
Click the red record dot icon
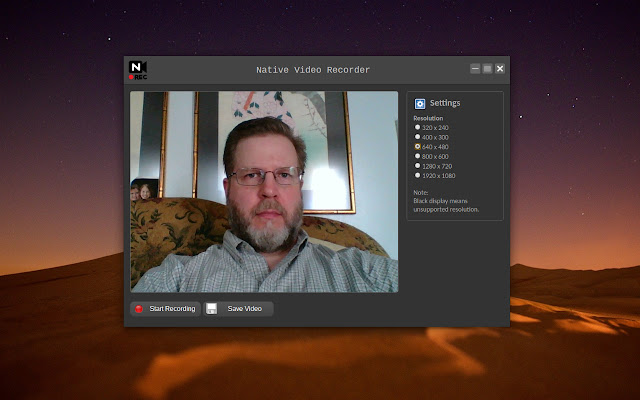click(x=139, y=309)
